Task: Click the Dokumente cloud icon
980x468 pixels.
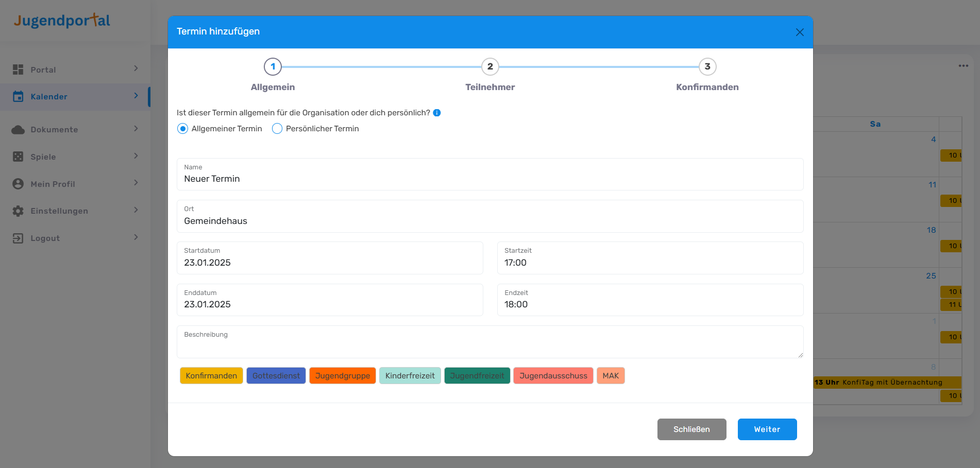Action: coord(18,130)
